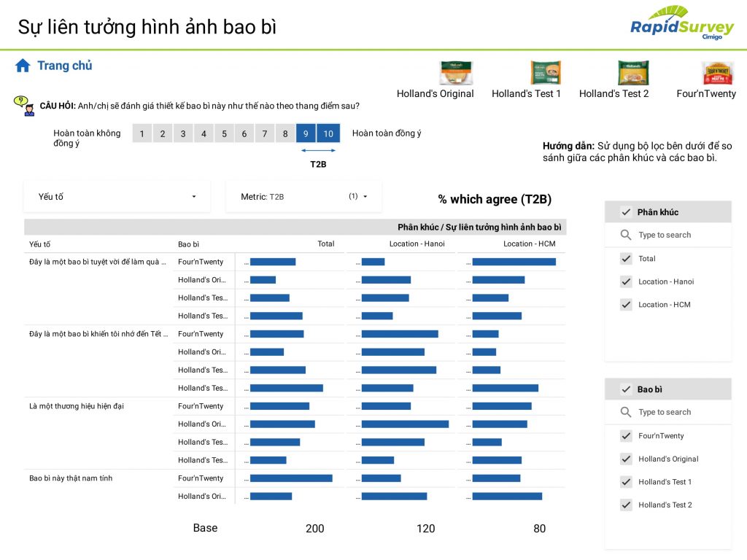Screen dimensions: 747x560
Task: Click the home icon beside Trang chủ
Action: 23,65
